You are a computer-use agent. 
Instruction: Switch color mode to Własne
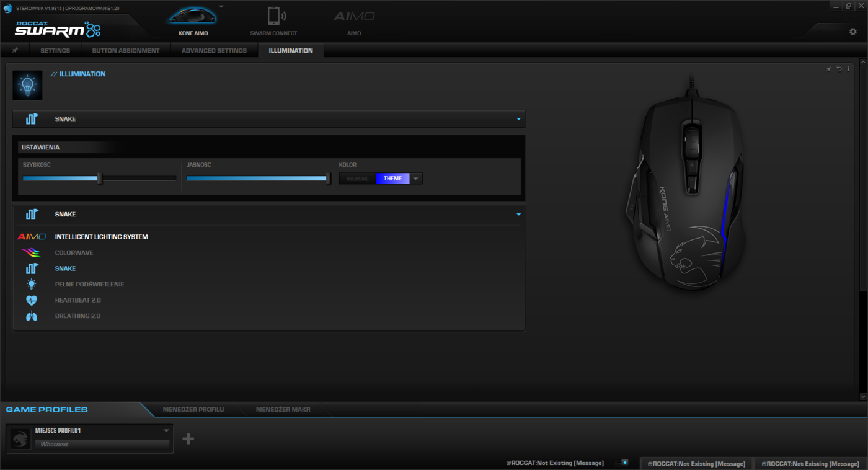[x=358, y=179]
